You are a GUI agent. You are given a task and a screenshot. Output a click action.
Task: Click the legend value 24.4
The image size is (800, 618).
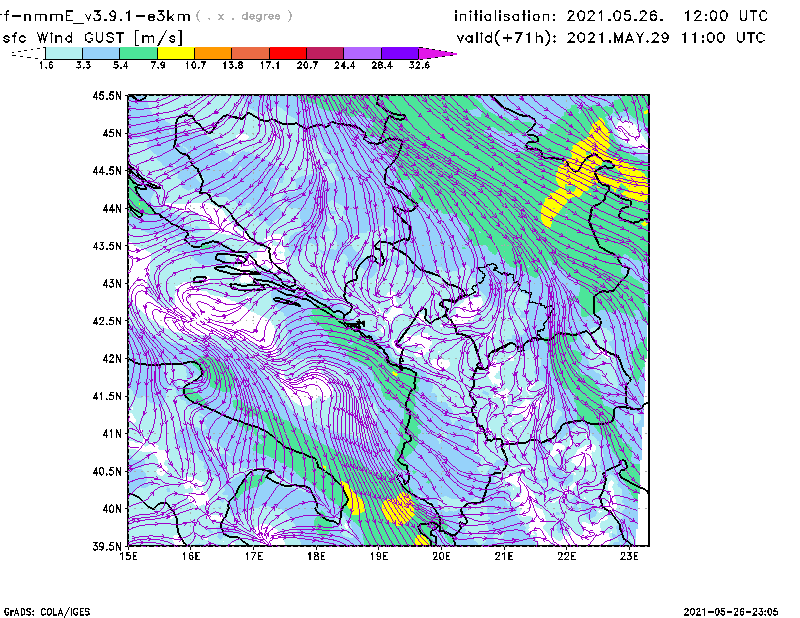pos(344,65)
